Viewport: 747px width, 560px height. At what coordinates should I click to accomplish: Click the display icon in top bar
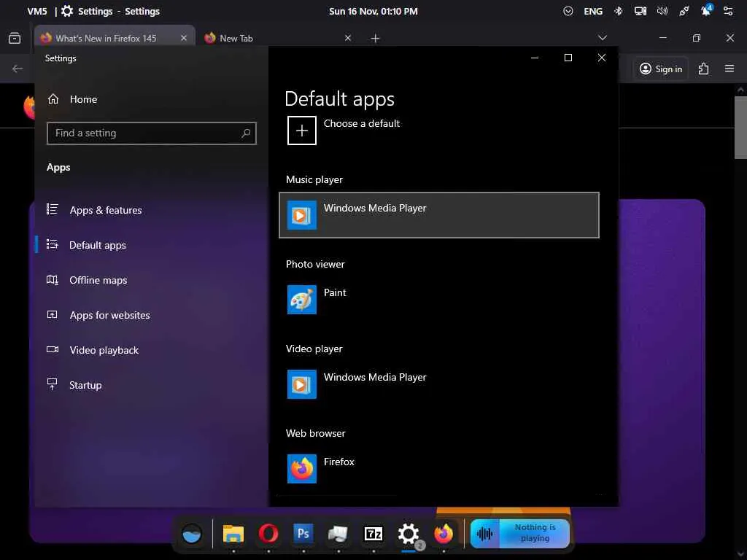pos(640,11)
